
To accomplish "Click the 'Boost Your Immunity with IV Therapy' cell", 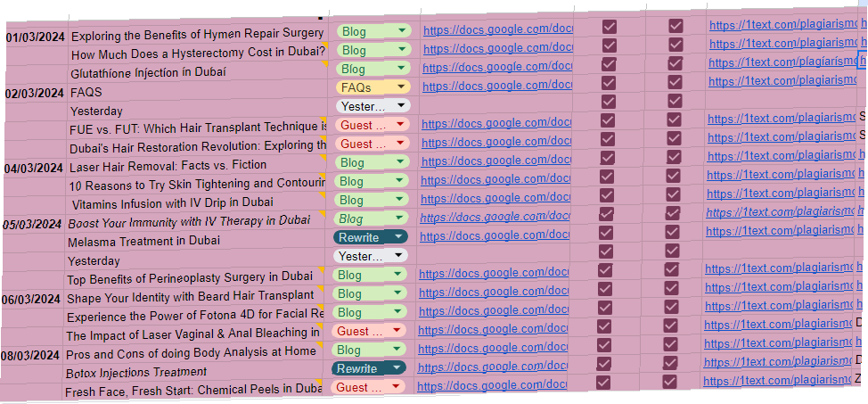I will (x=189, y=221).
